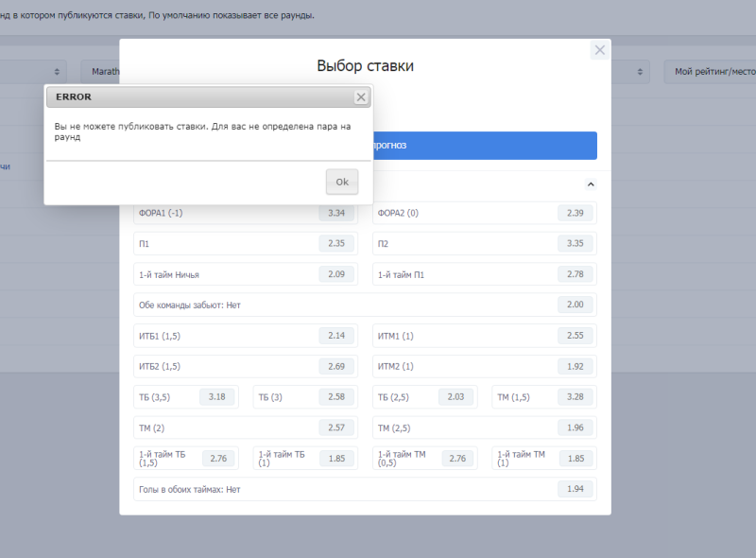Collapse the bets list chevron
Image resolution: width=756 pixels, height=558 pixels.
point(591,184)
